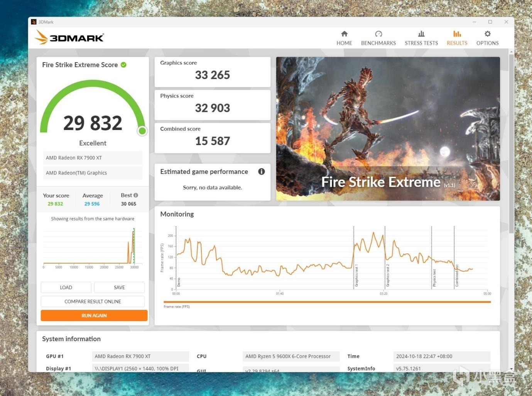
Task: Click the Physics score value 32 903
Action: [213, 108]
